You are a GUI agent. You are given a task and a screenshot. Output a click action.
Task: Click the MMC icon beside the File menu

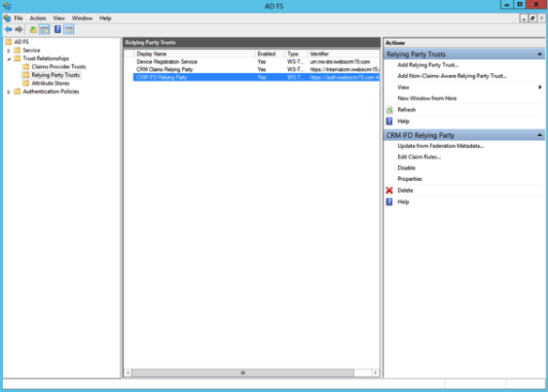coord(7,18)
